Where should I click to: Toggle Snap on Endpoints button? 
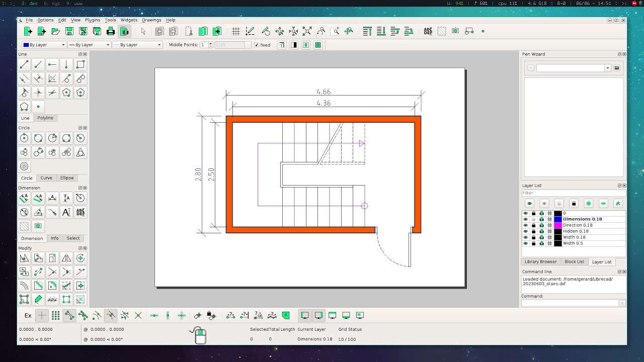(x=69, y=316)
